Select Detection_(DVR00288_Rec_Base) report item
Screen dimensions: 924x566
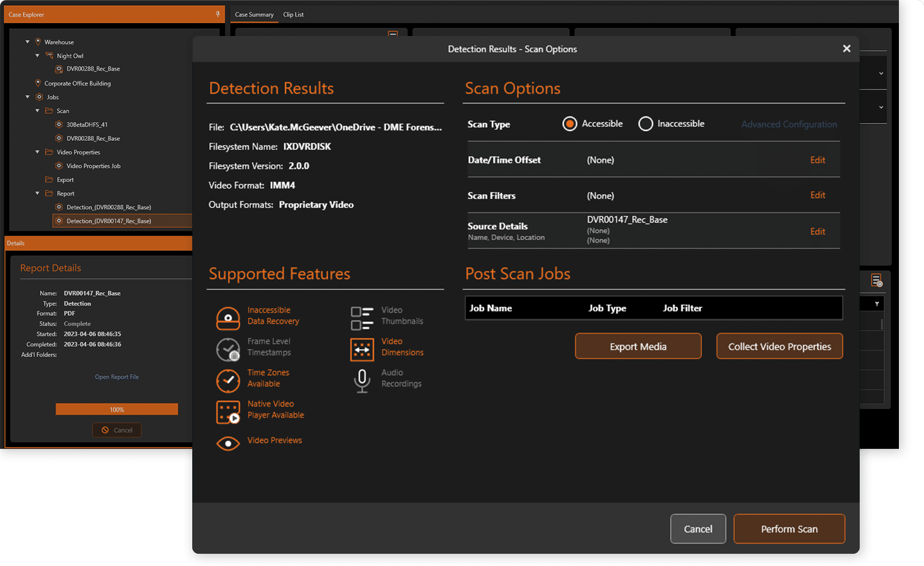109,207
